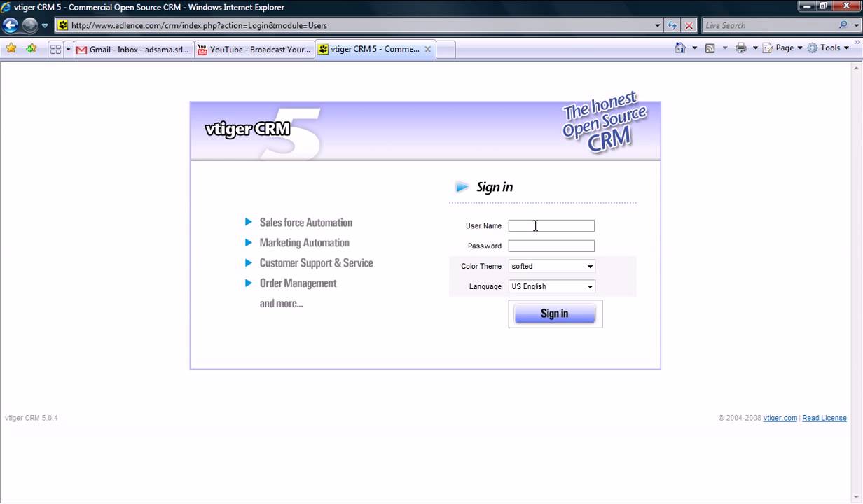The height and width of the screenshot is (504, 863).
Task: Expand the tab list dropdown arrow
Action: pos(68,49)
